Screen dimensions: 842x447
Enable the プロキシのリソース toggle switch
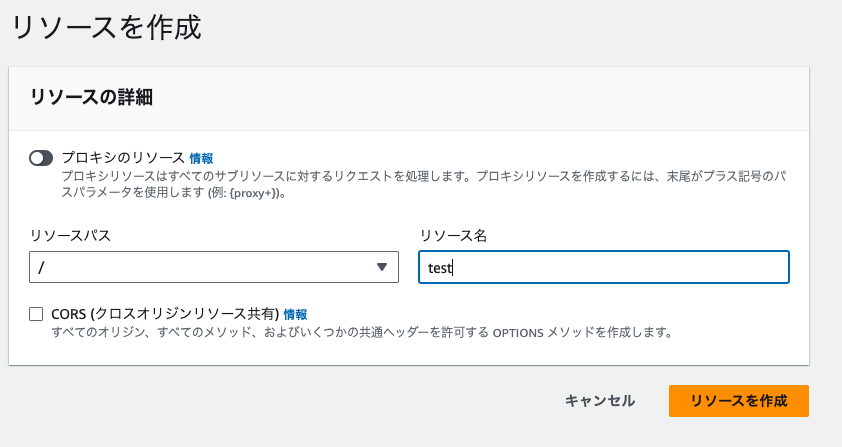(x=41, y=158)
